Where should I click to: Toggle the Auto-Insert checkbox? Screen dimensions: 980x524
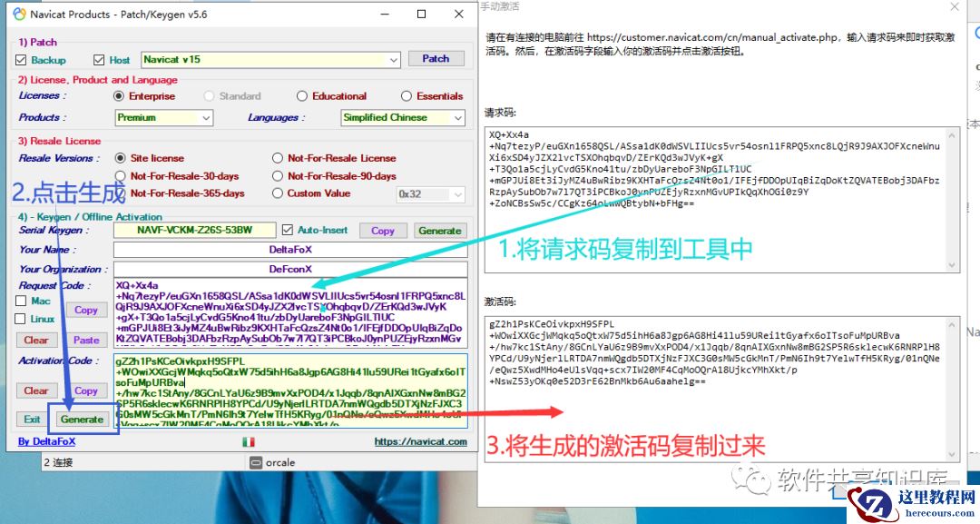(x=288, y=230)
